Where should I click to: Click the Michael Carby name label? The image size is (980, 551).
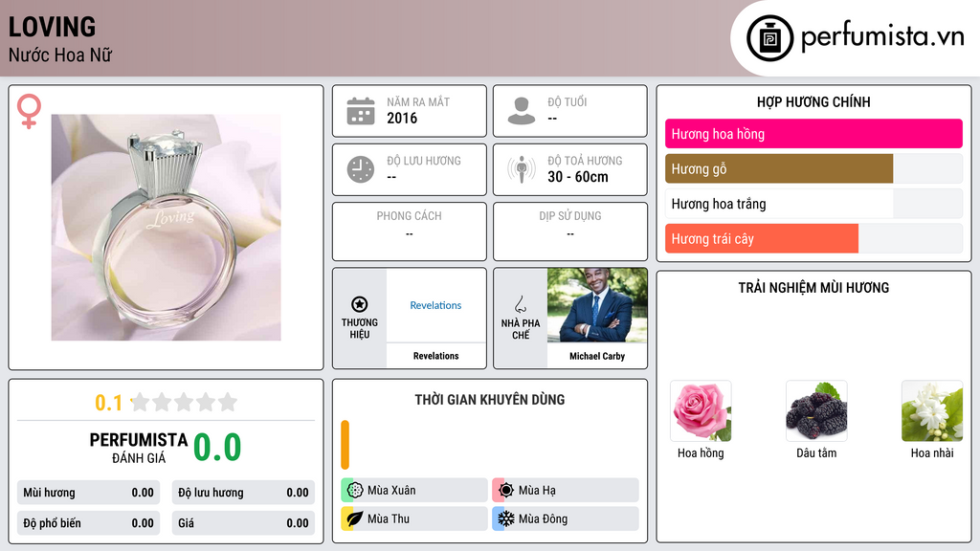pyautogui.click(x=597, y=356)
